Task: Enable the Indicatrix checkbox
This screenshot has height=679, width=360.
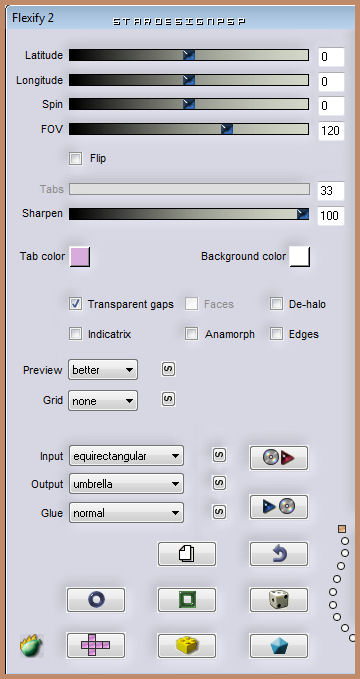Action: point(75,334)
